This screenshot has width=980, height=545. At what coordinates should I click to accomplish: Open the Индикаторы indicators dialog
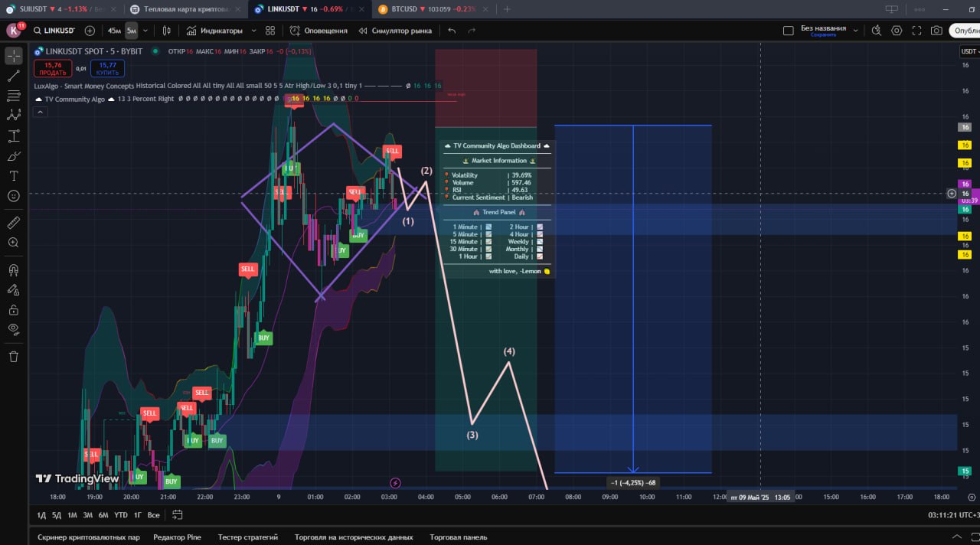tap(214, 31)
